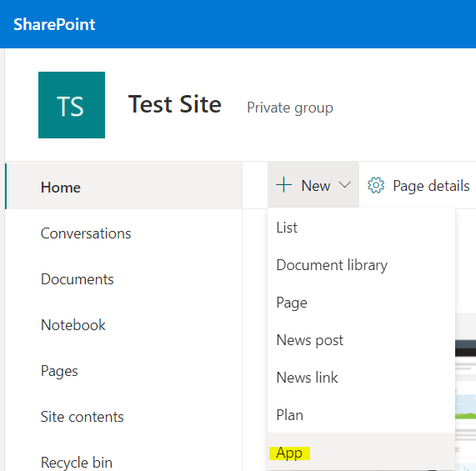The image size is (476, 471).
Task: Click the plus icon beside New
Action: click(x=283, y=185)
